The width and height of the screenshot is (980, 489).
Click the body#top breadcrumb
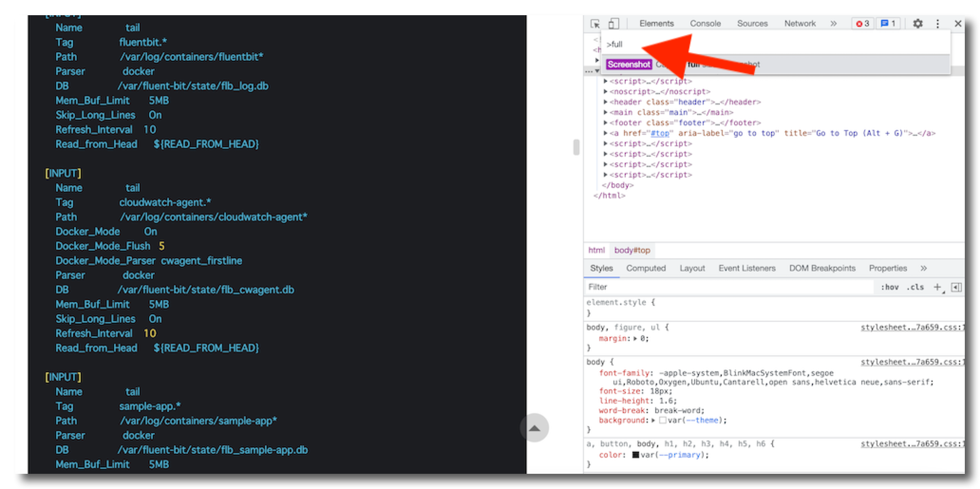pyautogui.click(x=632, y=250)
